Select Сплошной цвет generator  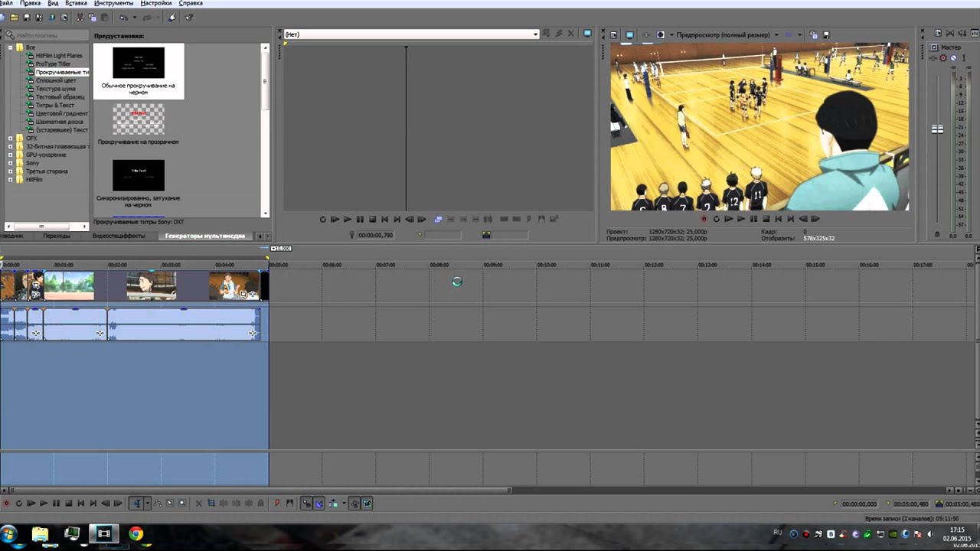[x=56, y=80]
